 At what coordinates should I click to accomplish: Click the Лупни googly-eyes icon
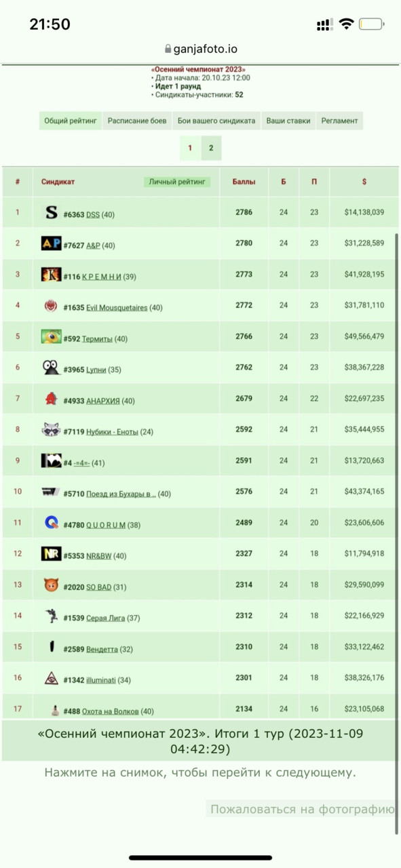52,368
